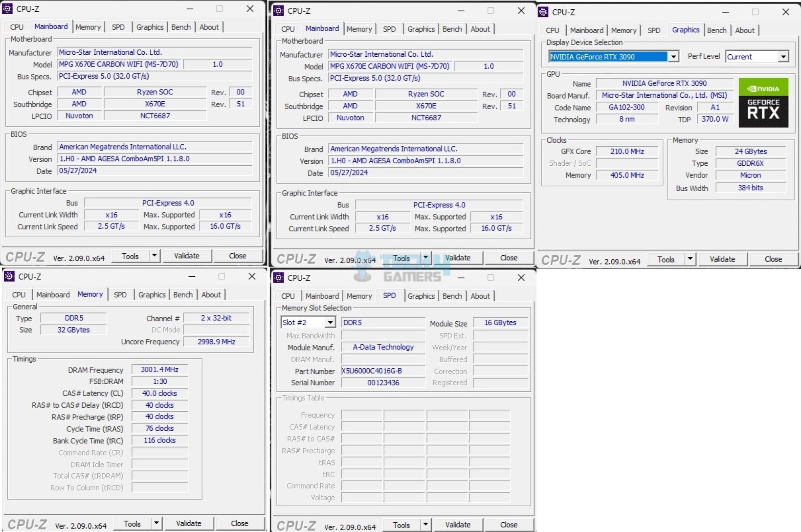
Task: Select the FSB:DRAM ratio value 1:30
Action: 160,381
